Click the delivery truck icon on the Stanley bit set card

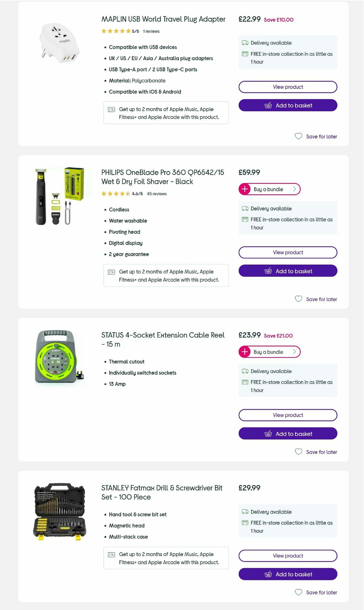coord(244,512)
